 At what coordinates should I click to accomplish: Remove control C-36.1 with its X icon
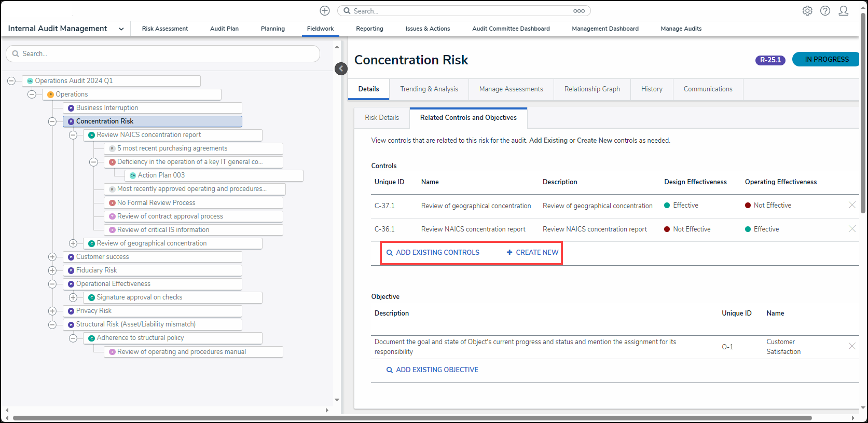tap(852, 229)
